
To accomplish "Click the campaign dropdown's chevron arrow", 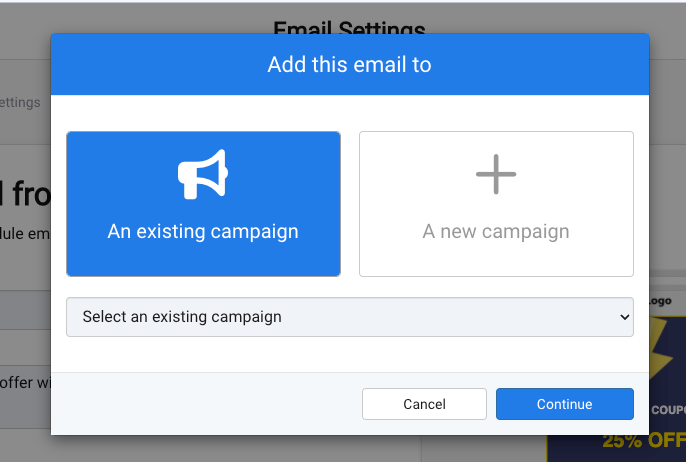I will 625,317.
